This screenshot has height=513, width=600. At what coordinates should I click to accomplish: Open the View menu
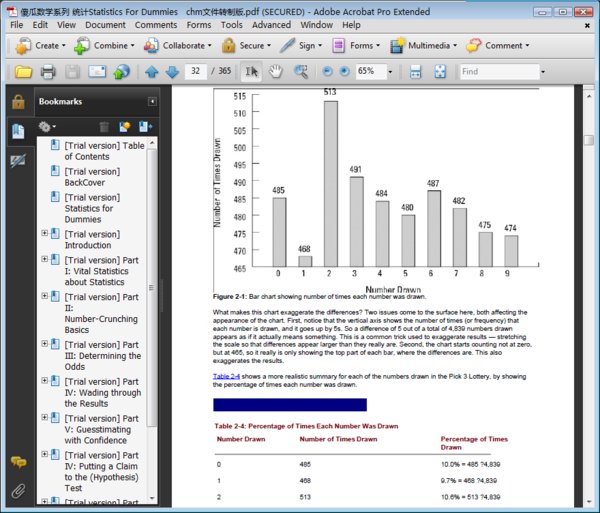point(67,25)
